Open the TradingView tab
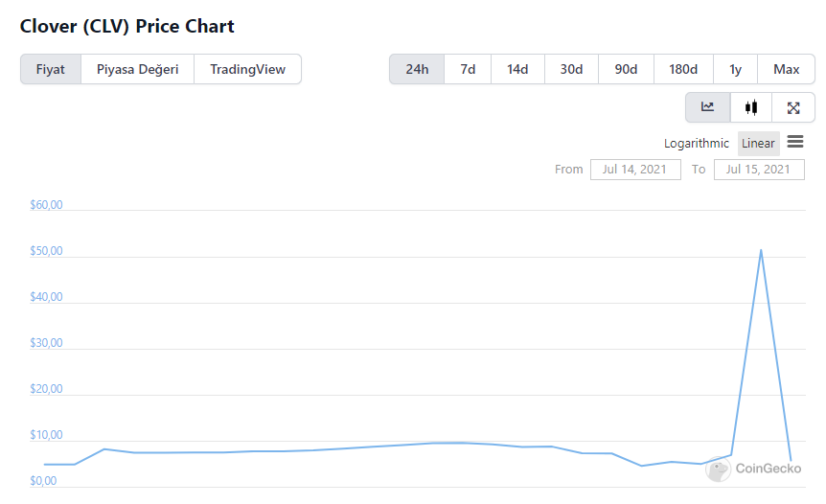The image size is (826, 504). [247, 69]
